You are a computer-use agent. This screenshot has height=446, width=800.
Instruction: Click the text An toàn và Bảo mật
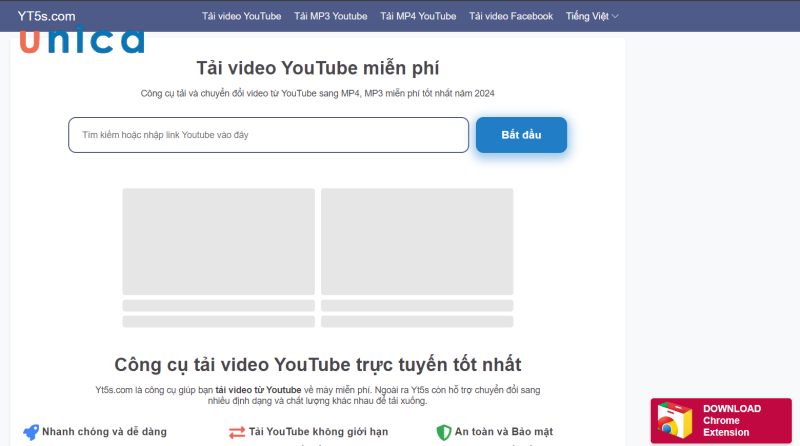504,432
